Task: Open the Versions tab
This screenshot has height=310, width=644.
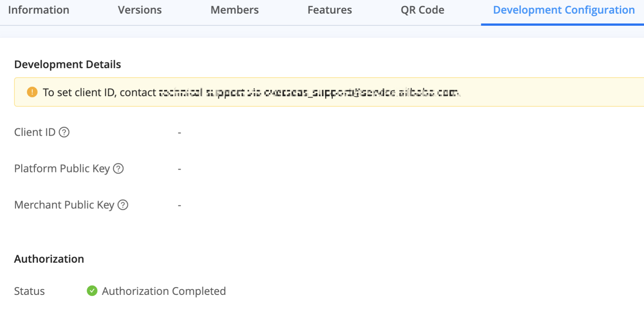Action: coord(140,10)
